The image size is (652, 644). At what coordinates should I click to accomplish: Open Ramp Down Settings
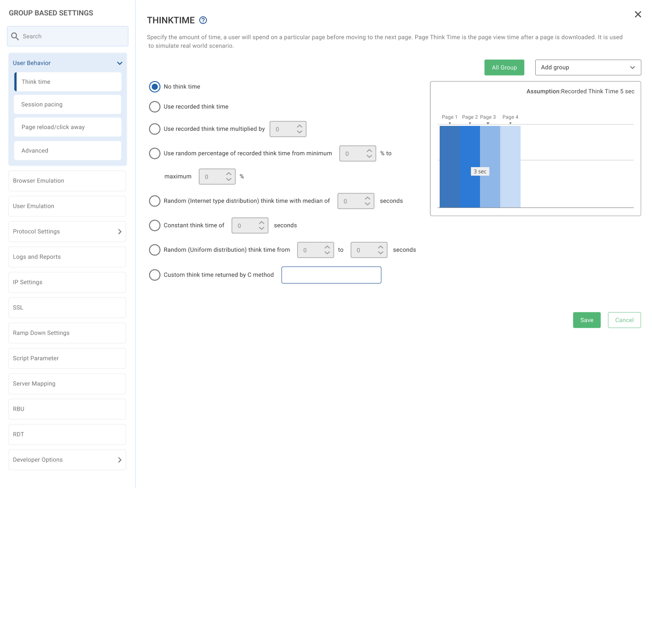[x=67, y=333]
